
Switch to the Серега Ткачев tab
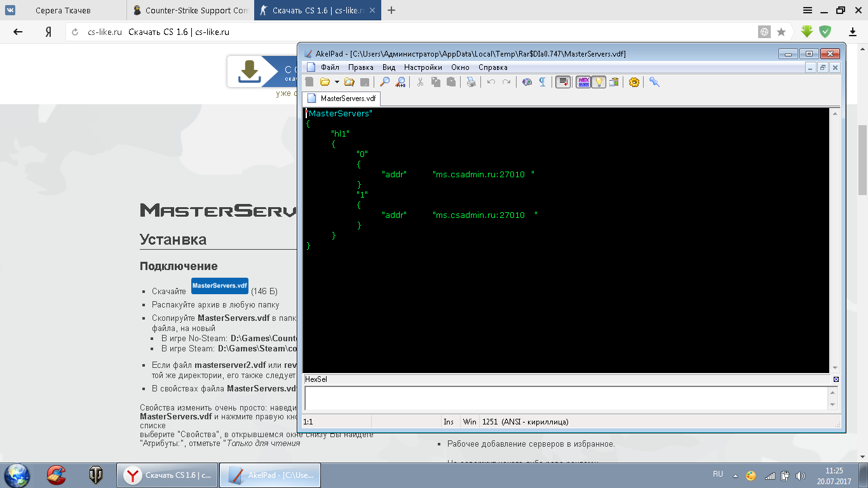[64, 11]
